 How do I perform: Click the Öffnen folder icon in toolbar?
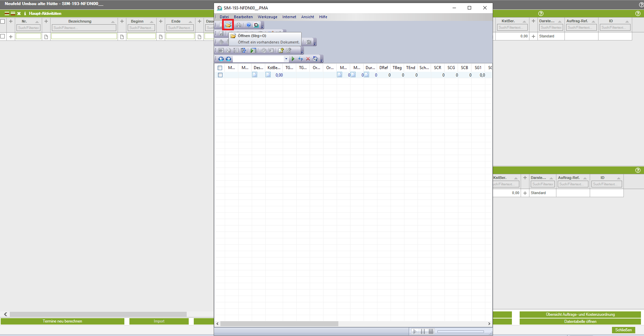(x=228, y=25)
